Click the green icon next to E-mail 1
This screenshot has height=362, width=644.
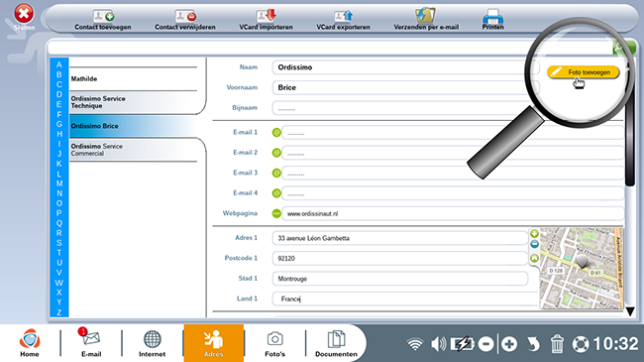pyautogui.click(x=276, y=133)
